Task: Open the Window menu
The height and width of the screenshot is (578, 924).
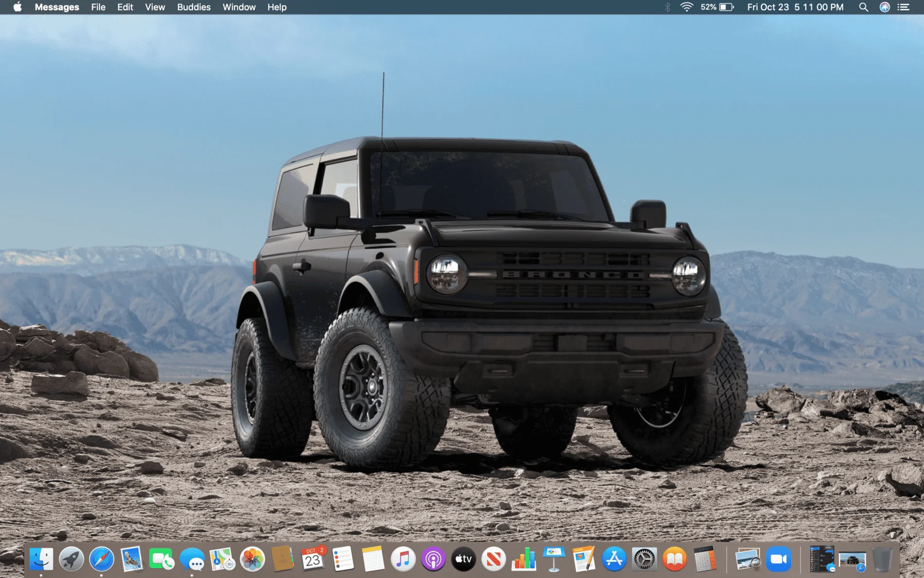Action: (x=239, y=7)
